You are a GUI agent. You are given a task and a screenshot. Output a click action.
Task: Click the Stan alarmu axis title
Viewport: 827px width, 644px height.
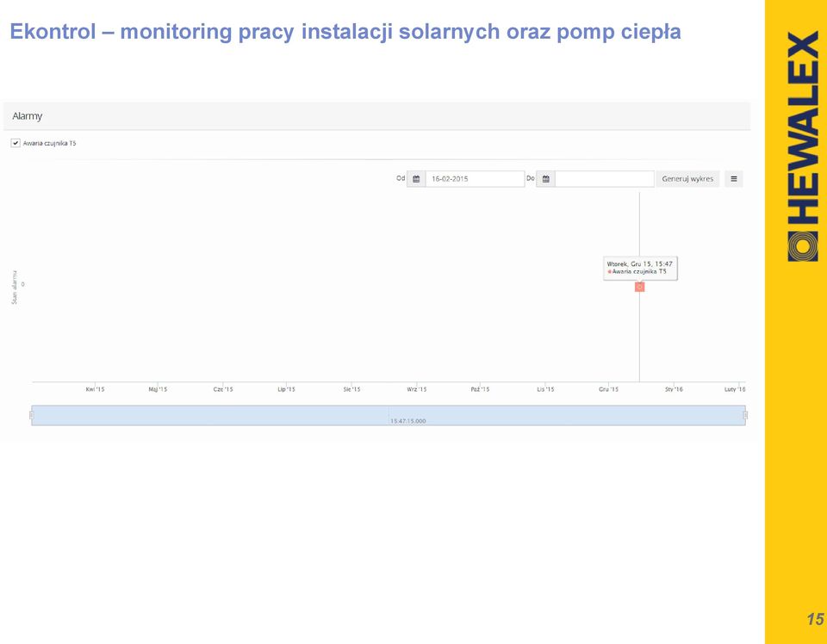click(x=15, y=288)
